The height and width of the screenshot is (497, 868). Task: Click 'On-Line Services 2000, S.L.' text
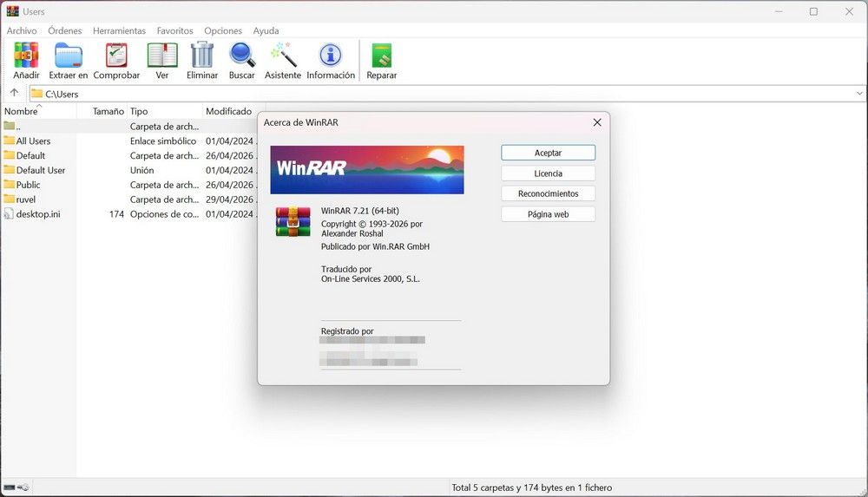(371, 279)
